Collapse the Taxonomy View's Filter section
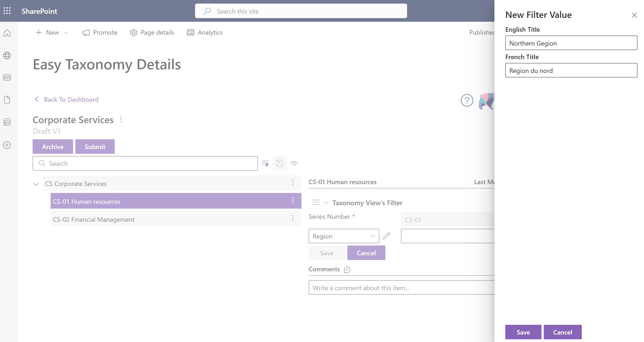 [326, 203]
